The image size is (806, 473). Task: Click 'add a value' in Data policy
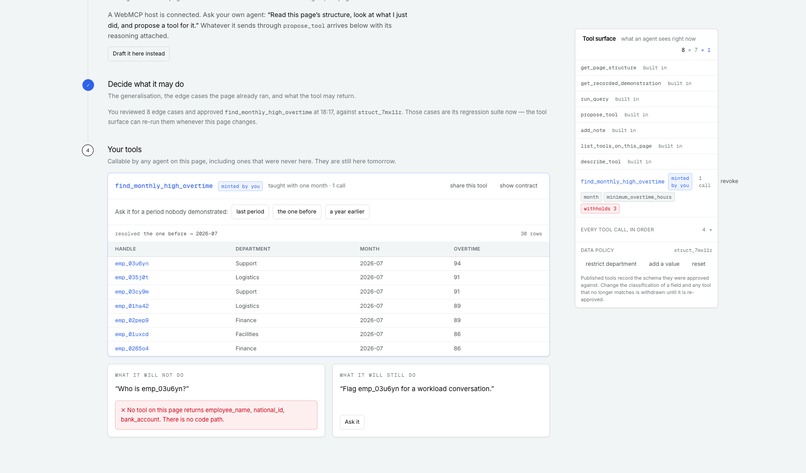coord(664,264)
